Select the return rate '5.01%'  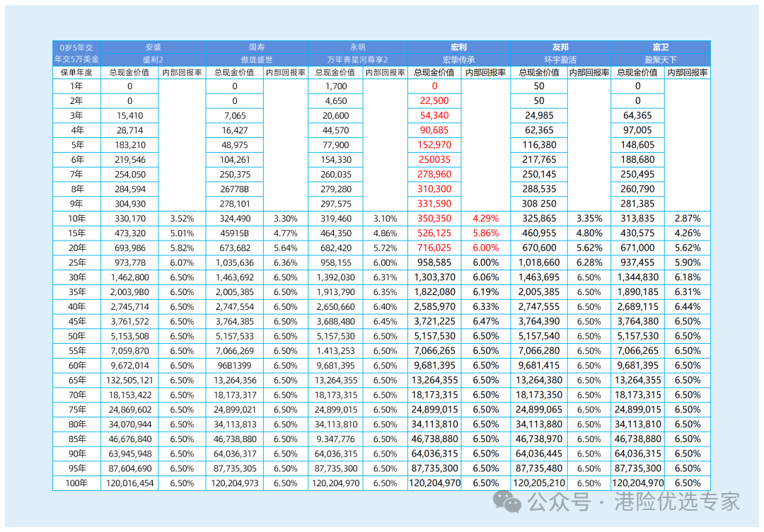point(182,233)
